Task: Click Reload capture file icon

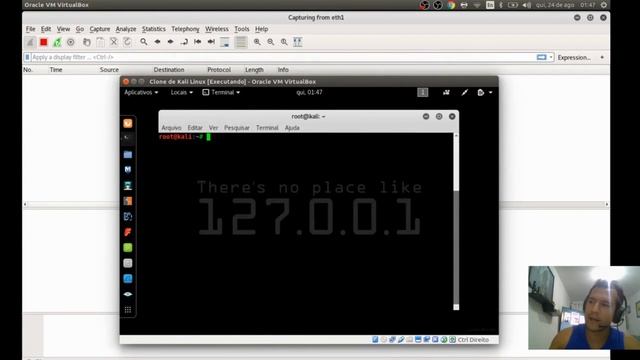Action: pyautogui.click(x=127, y=42)
